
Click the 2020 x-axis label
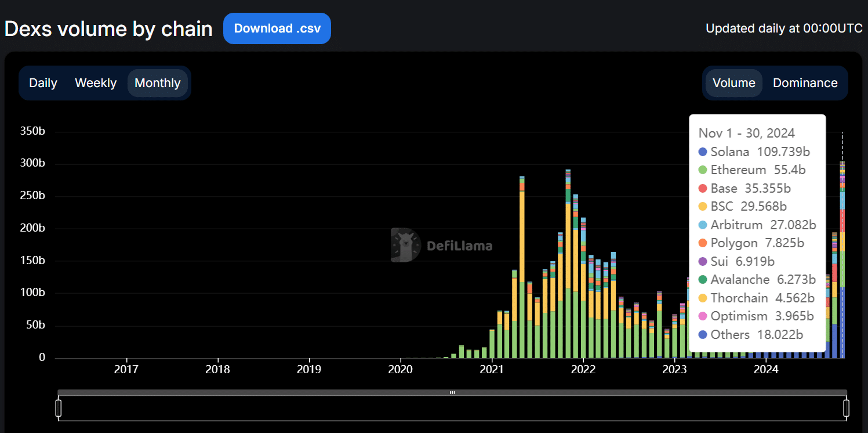click(400, 369)
